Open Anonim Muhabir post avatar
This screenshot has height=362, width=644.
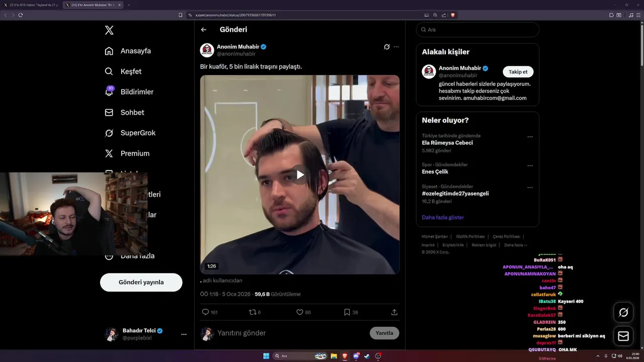[x=207, y=50]
